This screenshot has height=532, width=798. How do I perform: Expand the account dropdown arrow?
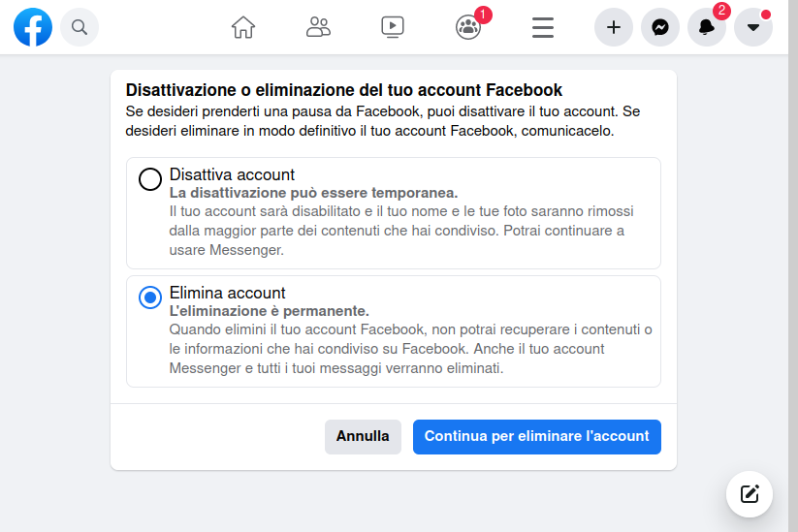[753, 27]
